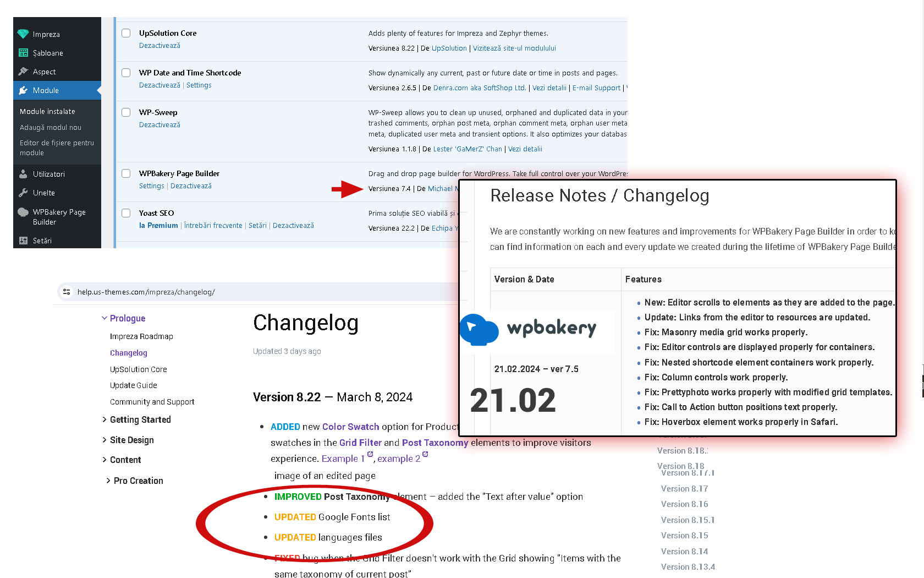The height and width of the screenshot is (578, 924).
Task: Click the Module plug icon
Action: (23, 90)
